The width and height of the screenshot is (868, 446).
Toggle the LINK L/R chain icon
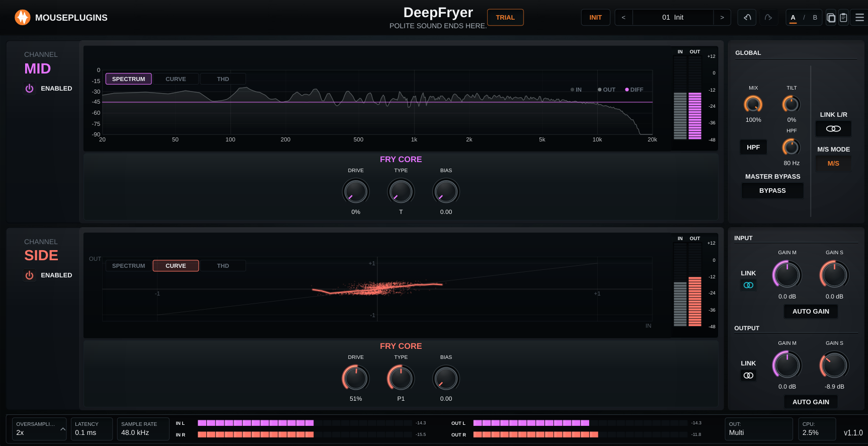click(x=833, y=129)
